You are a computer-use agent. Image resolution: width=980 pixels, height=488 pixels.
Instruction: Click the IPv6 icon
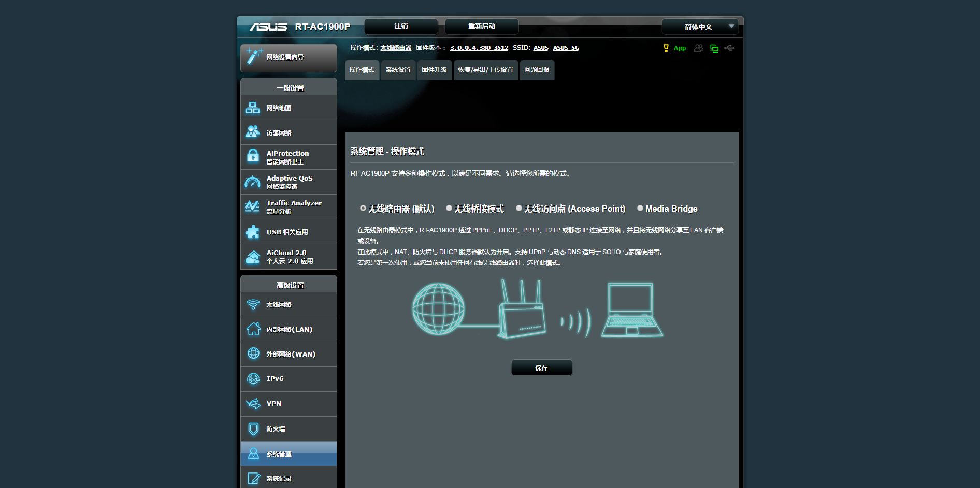click(x=253, y=379)
